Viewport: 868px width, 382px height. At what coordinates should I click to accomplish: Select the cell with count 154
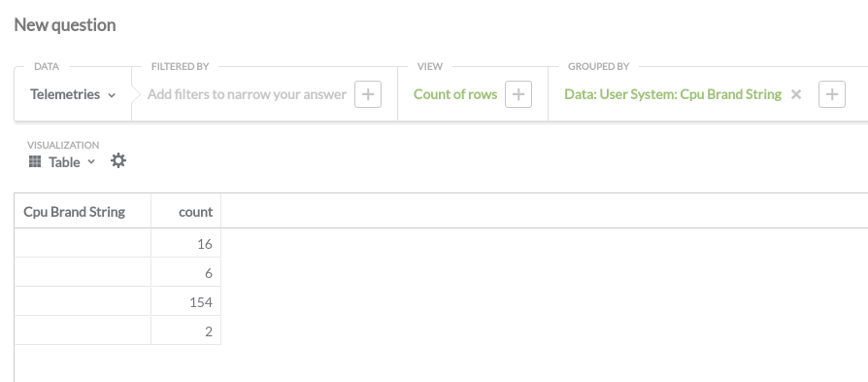click(186, 301)
